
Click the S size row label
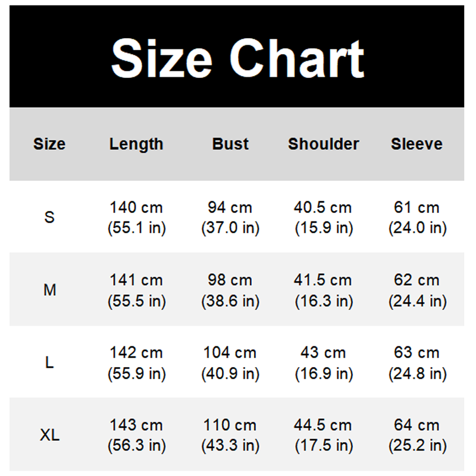click(49, 217)
